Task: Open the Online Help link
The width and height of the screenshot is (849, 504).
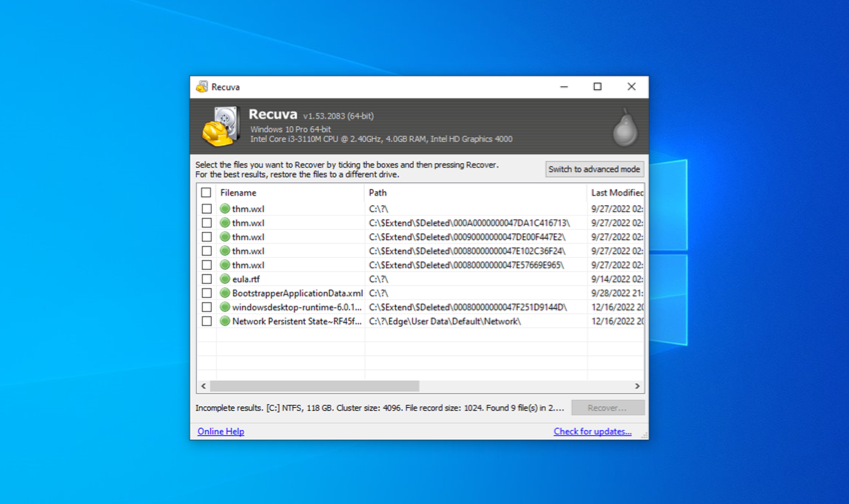Action: click(x=221, y=431)
